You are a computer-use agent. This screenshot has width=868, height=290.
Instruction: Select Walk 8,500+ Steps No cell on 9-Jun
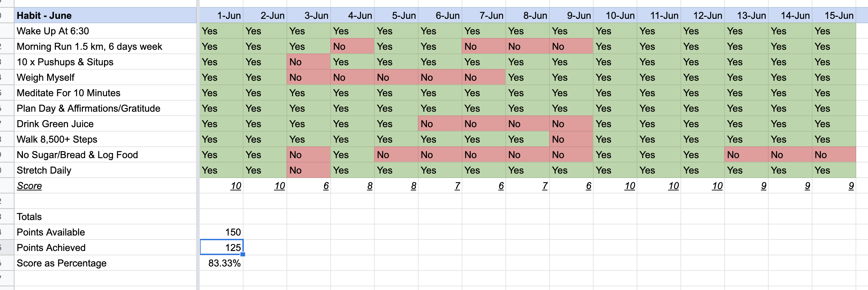point(571,139)
